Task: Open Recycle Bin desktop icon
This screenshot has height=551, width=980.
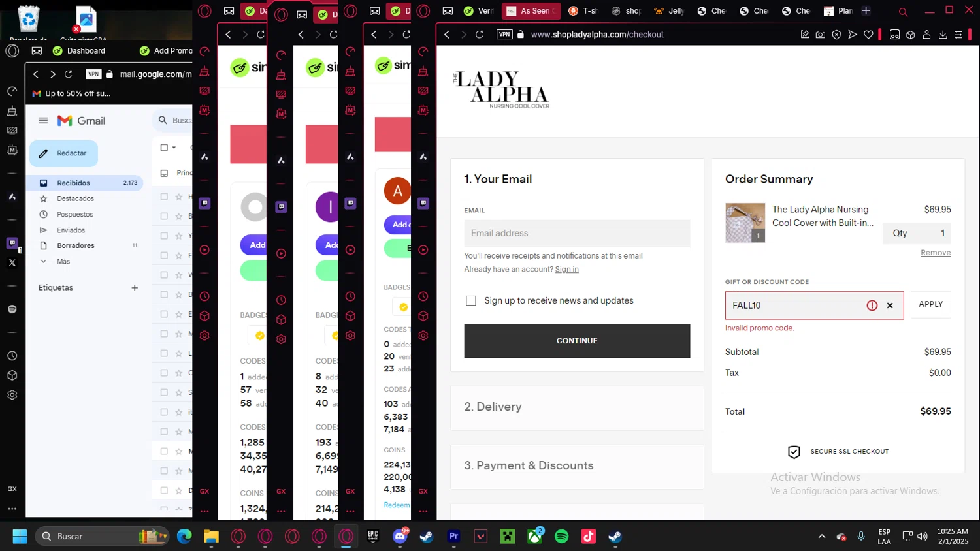Action: click(x=29, y=20)
